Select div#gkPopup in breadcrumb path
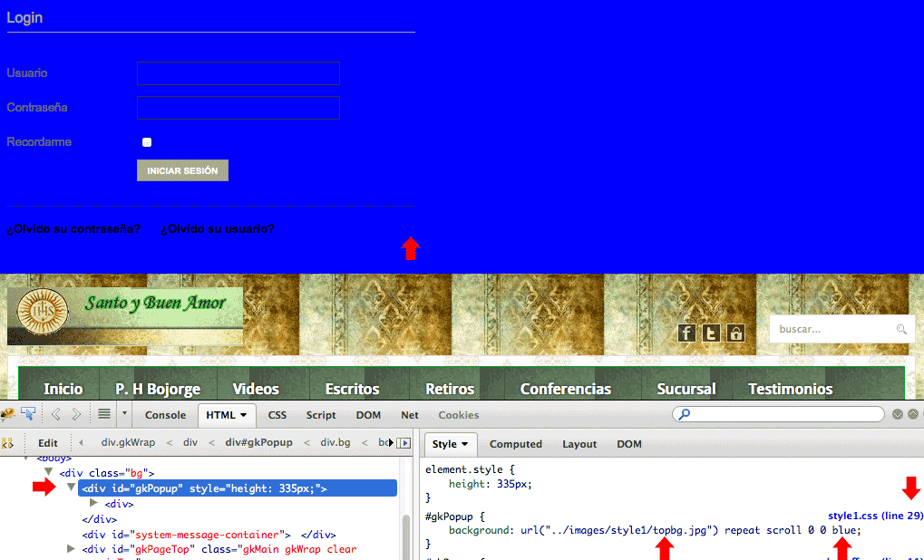This screenshot has width=924, height=560. point(258,443)
